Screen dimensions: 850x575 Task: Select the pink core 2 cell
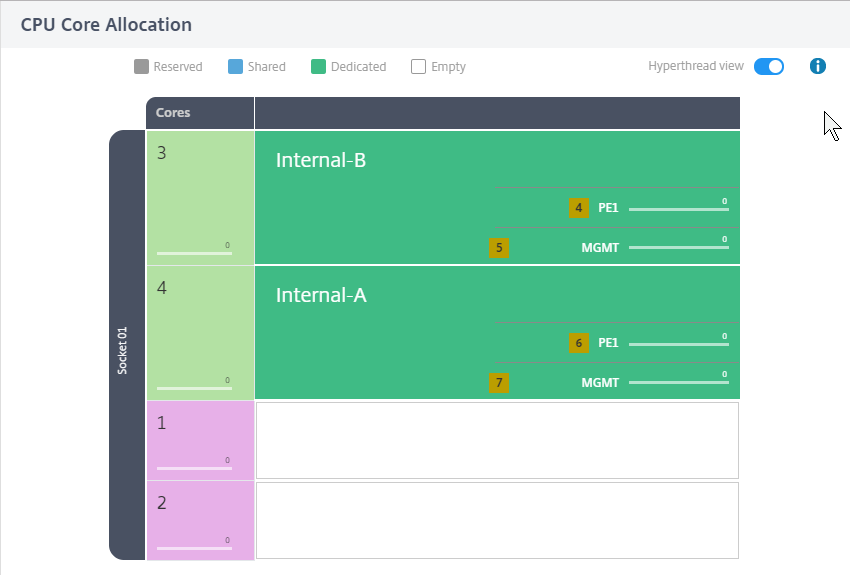pos(201,520)
